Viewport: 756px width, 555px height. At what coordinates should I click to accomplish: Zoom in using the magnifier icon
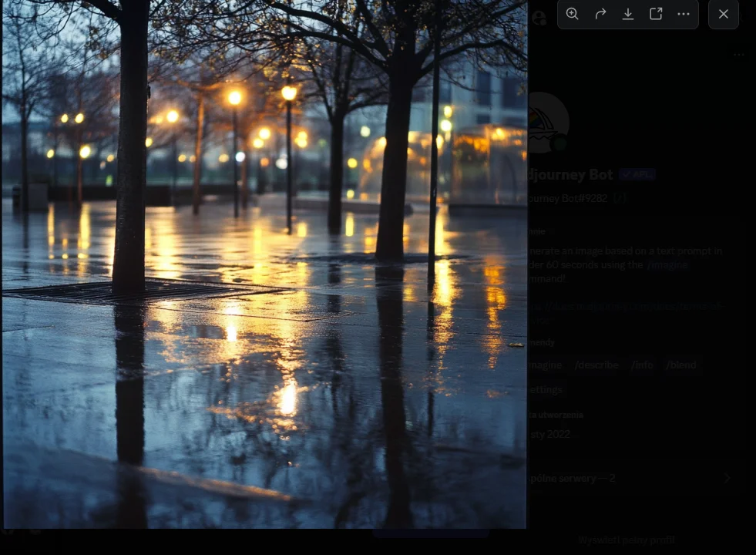pos(573,14)
